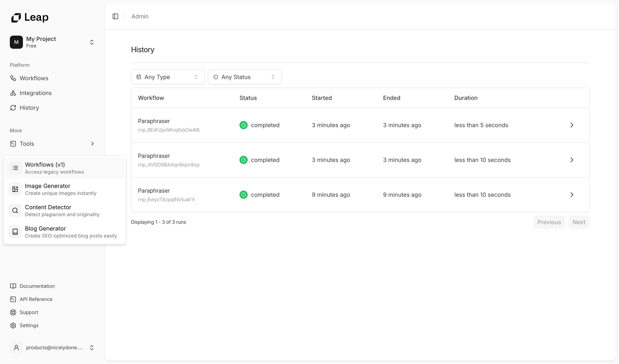The image size is (619, 364).
Task: Click run ID rnp_6wyzTAzpqlNVluakYi
Action: pyautogui.click(x=166, y=200)
